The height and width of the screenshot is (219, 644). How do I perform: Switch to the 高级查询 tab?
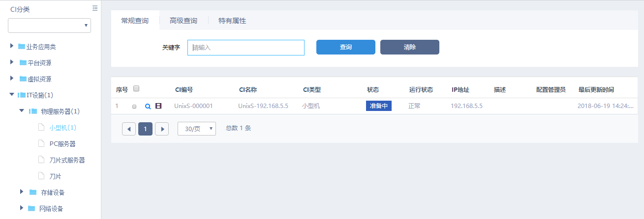184,21
